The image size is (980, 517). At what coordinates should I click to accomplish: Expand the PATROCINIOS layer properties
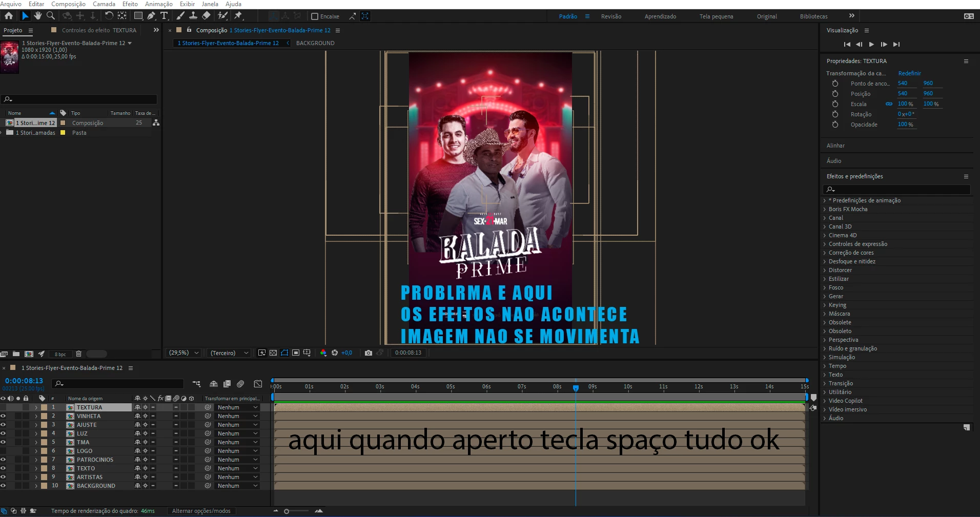[x=36, y=460]
